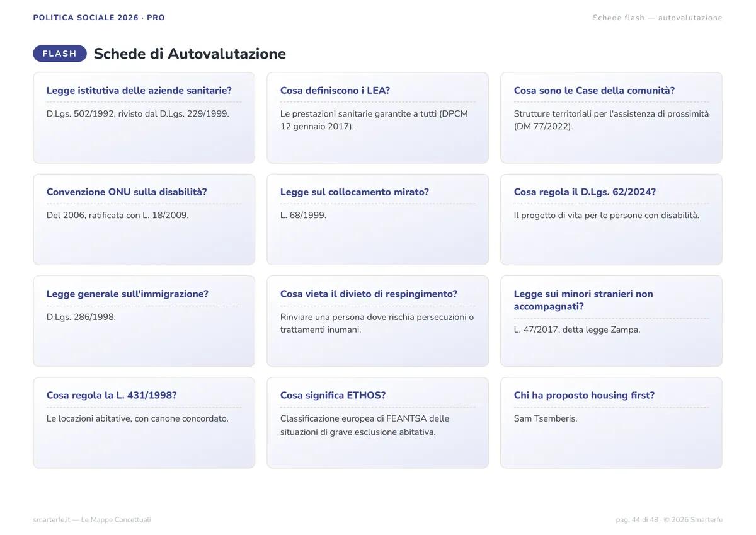Click the FLASH badge beside the title
The image size is (756, 535).
click(60, 54)
